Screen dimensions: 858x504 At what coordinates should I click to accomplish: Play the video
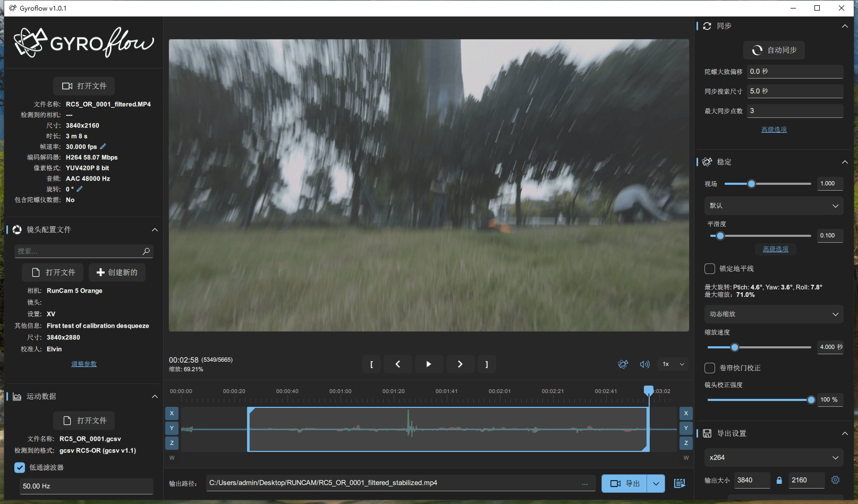(429, 364)
